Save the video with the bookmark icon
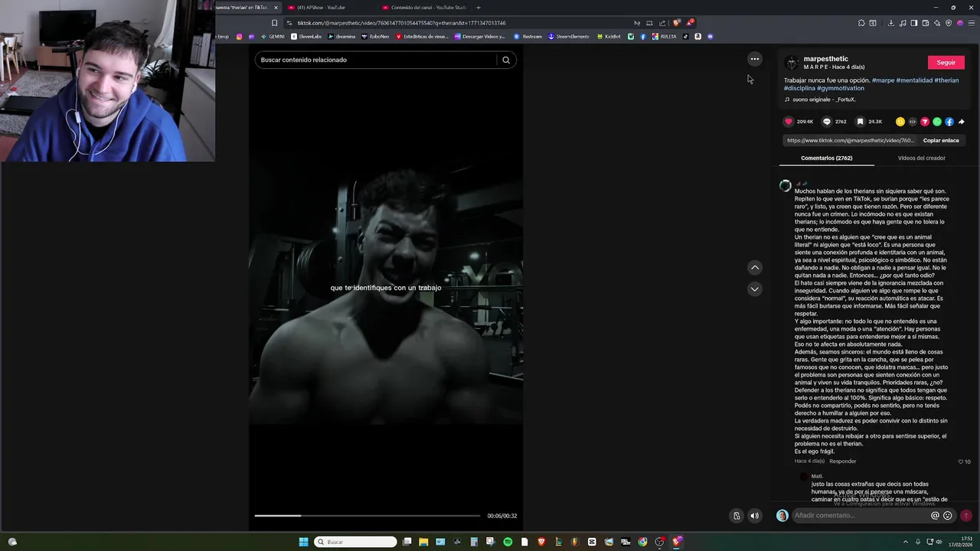 [860, 122]
